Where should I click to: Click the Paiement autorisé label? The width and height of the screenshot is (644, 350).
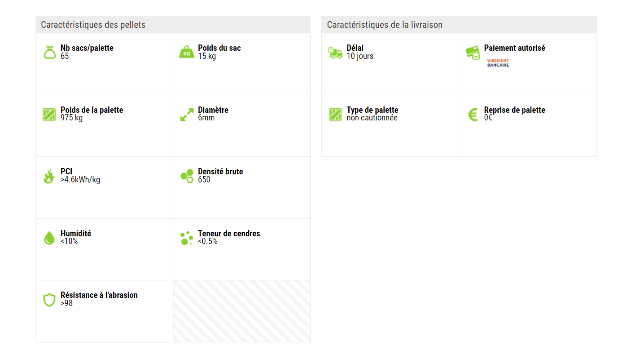tap(514, 48)
